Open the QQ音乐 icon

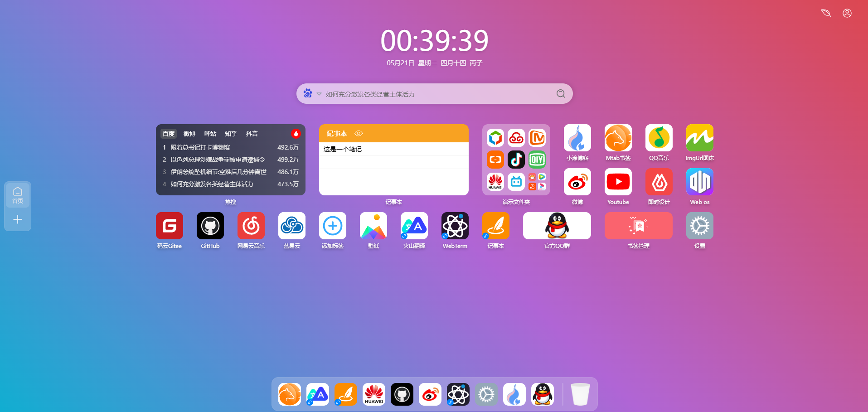pos(659,138)
